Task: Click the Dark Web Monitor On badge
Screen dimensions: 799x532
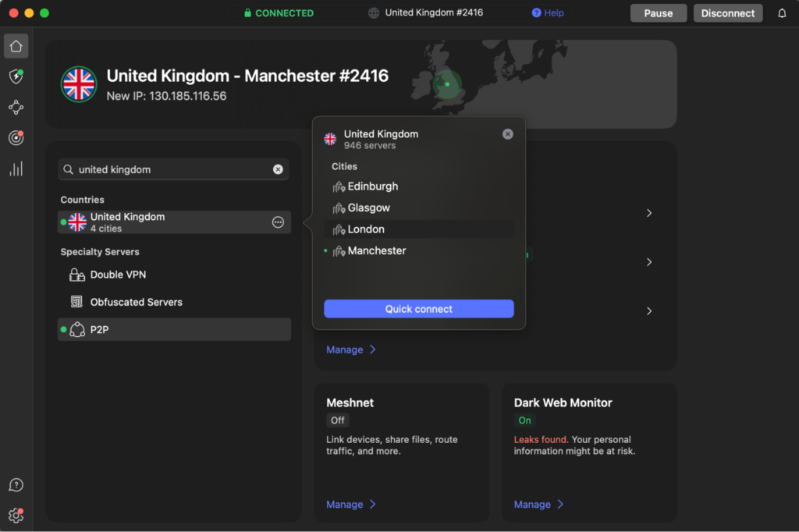Action: tap(524, 420)
